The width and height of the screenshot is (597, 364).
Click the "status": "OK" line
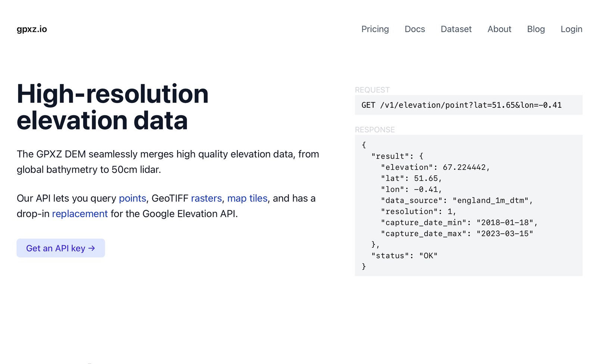404,255
